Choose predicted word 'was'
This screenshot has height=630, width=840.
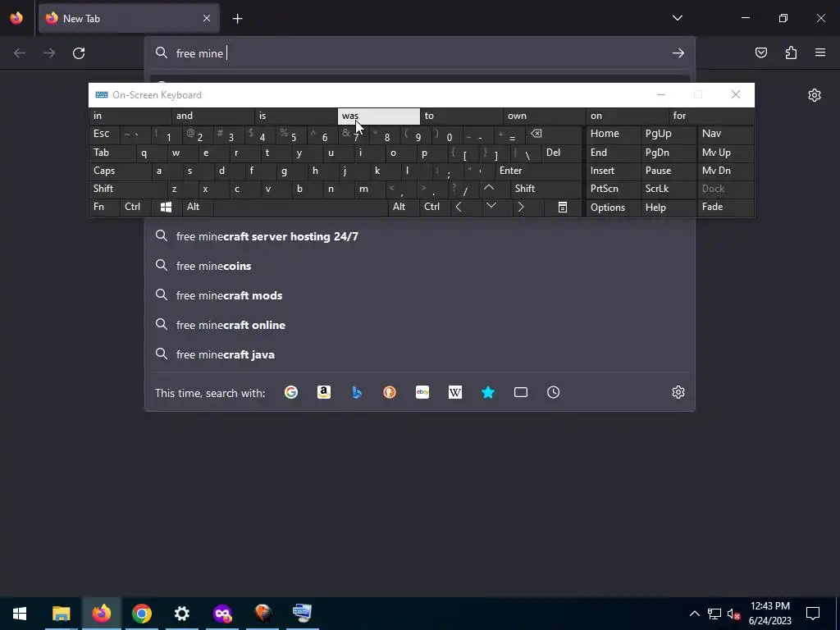click(378, 116)
